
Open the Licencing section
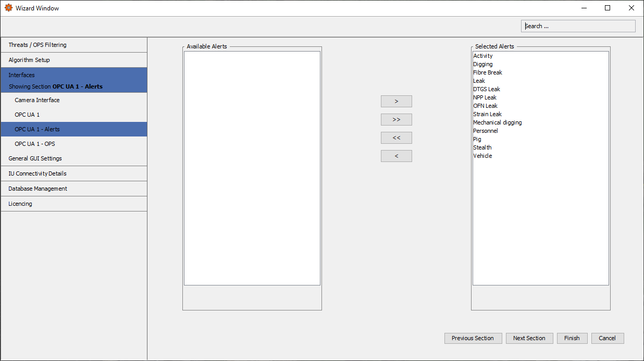pos(20,204)
